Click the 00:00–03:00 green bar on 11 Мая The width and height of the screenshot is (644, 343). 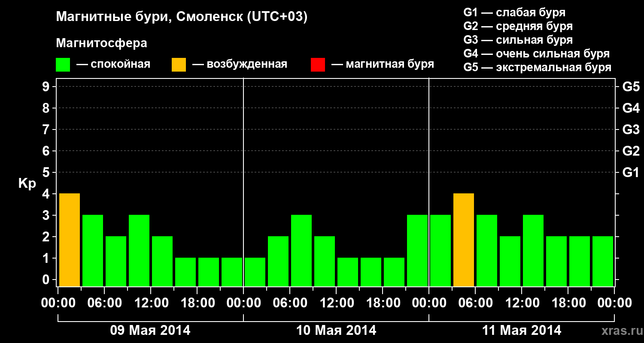coord(440,250)
